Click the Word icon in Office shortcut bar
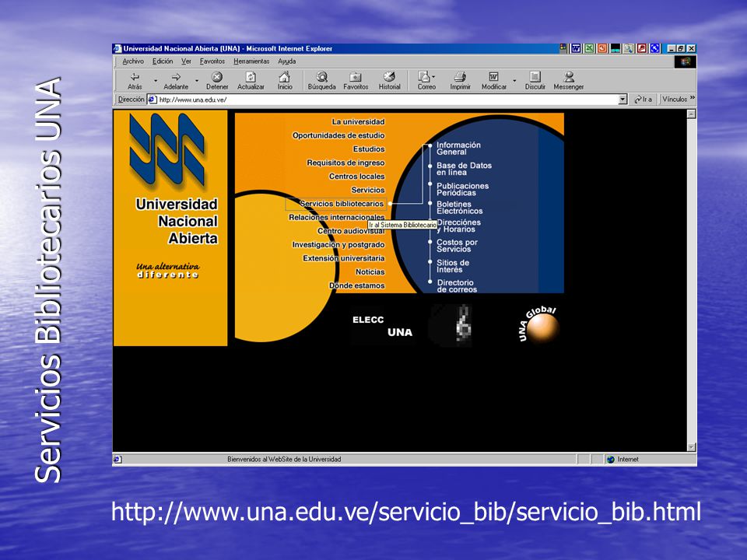The image size is (747, 560). (576, 48)
